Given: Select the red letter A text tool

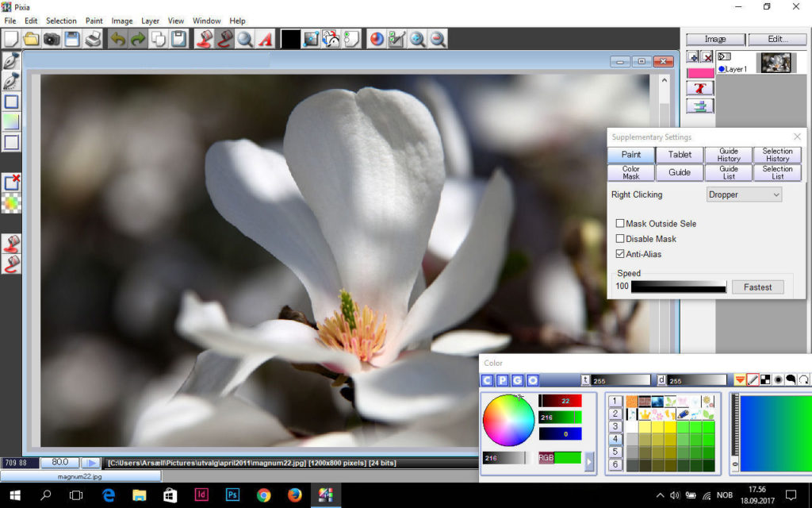Looking at the screenshot, I should coord(266,39).
